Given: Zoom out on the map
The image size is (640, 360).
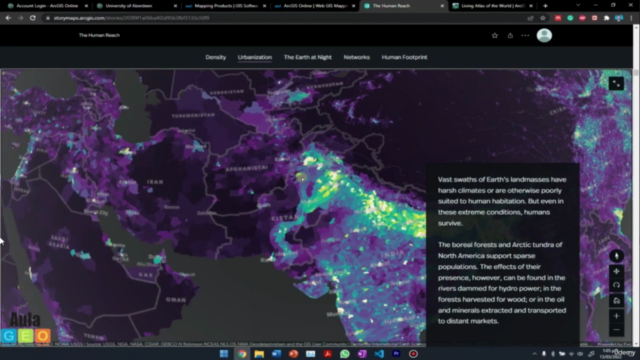Looking at the screenshot, I should pos(616,330).
